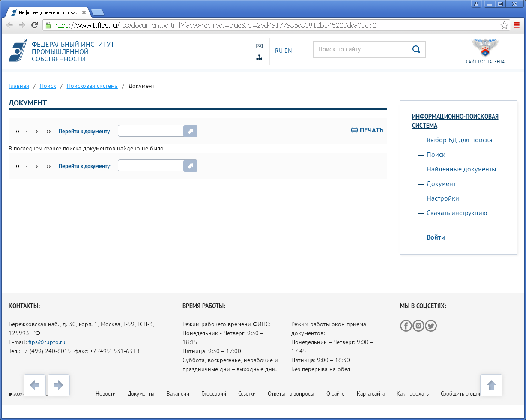This screenshot has width=526, height=420.
Task: Open Поиск item in sidebar menu
Action: click(436, 155)
